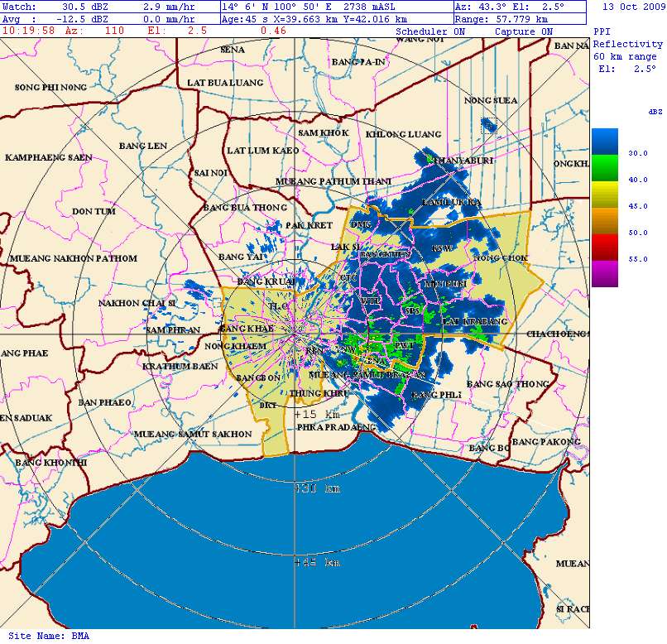Click the Scheduler ON status indicator
The width and height of the screenshot is (667, 644).
click(430, 31)
